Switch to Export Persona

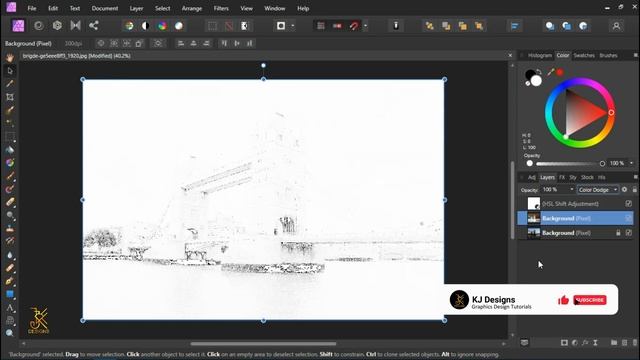point(93,26)
